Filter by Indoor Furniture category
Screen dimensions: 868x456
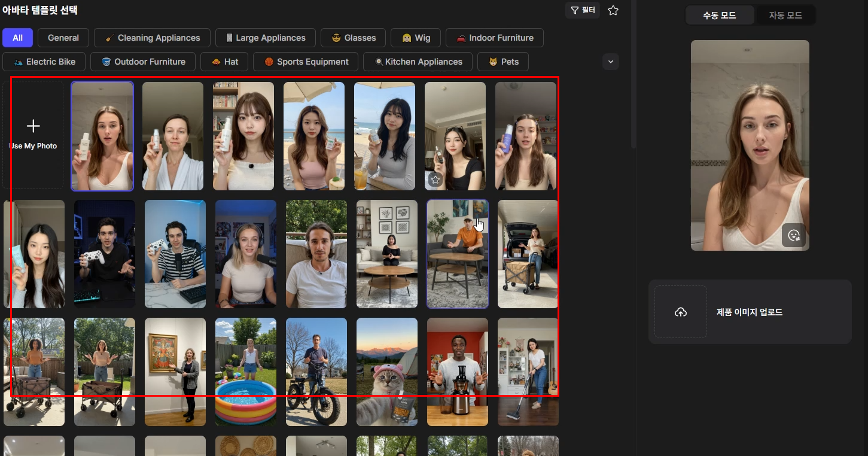495,38
